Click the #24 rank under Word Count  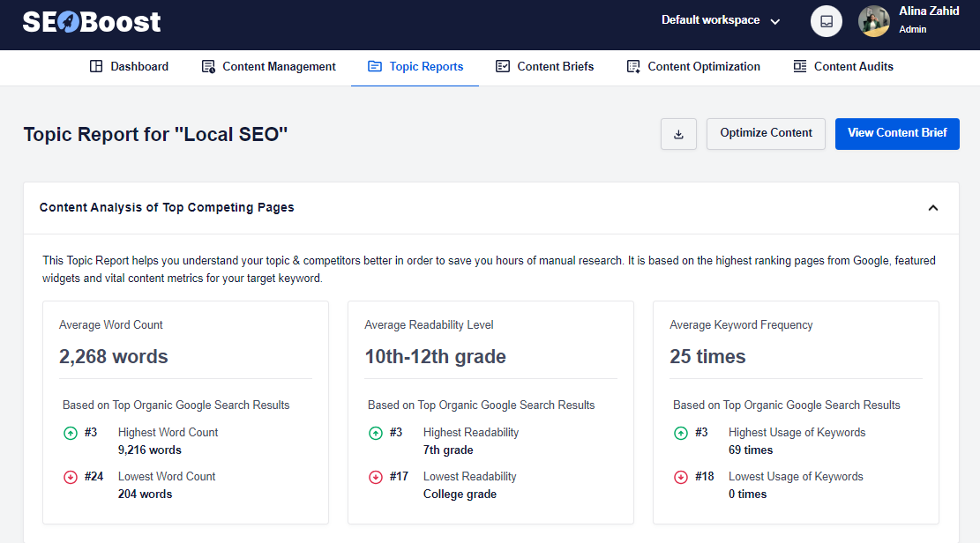pos(94,476)
